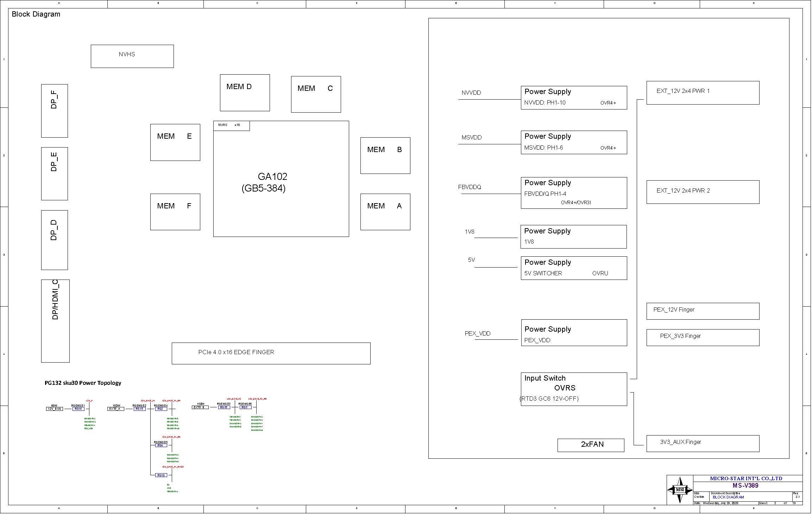This screenshot has width=812, height=514.
Task: Click the blue RS10 resistor box
Action: (x=161, y=476)
